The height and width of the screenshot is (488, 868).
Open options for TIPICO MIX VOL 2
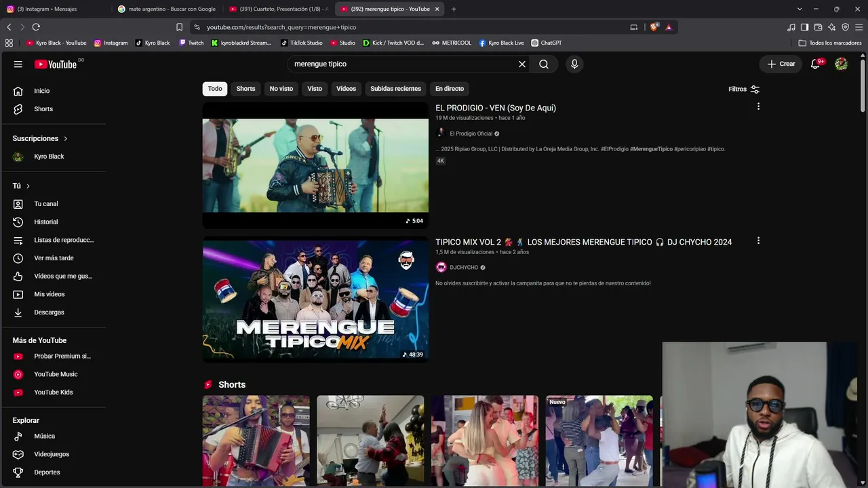click(x=758, y=241)
